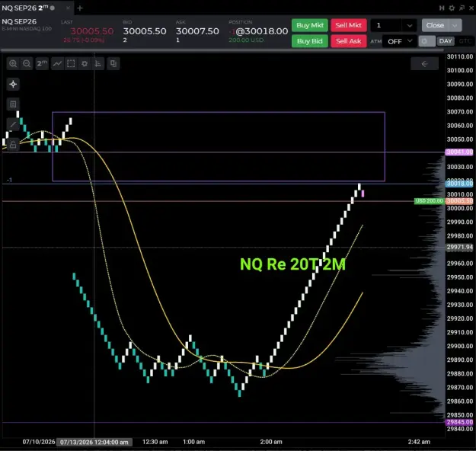Click the quantity input field showing 1
The width and height of the screenshot is (476, 451).
(x=386, y=25)
